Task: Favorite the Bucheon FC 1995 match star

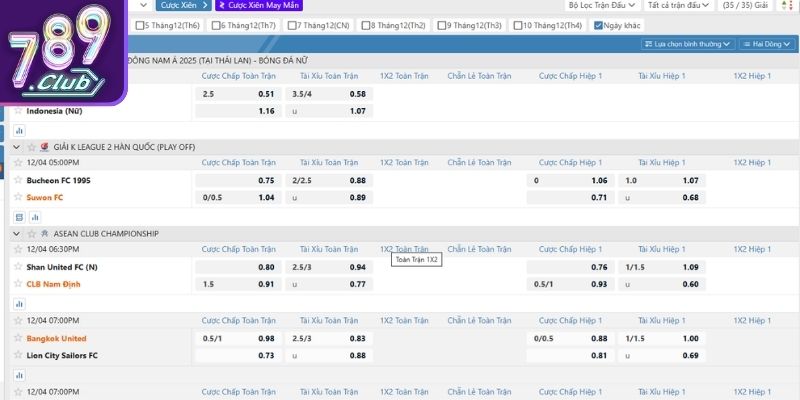Action: (18, 180)
